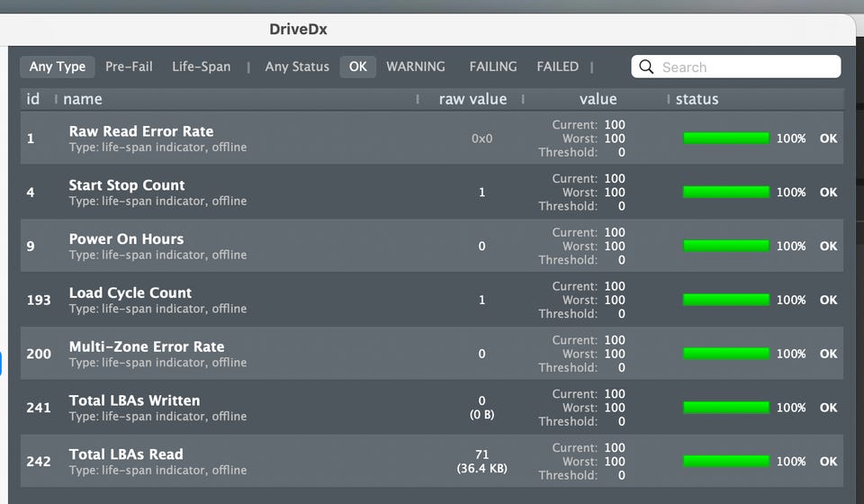Image resolution: width=864 pixels, height=504 pixels.
Task: Click id 241 cell
Action: tap(39, 408)
